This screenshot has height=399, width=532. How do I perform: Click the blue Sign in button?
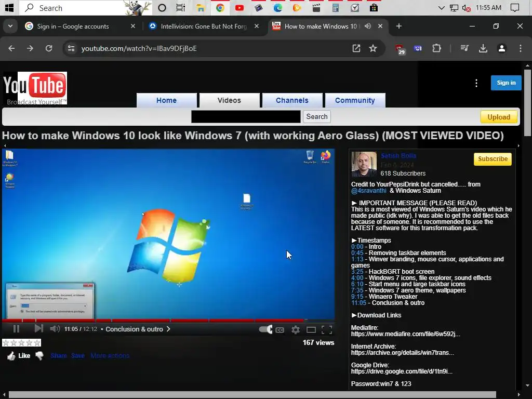coord(506,83)
